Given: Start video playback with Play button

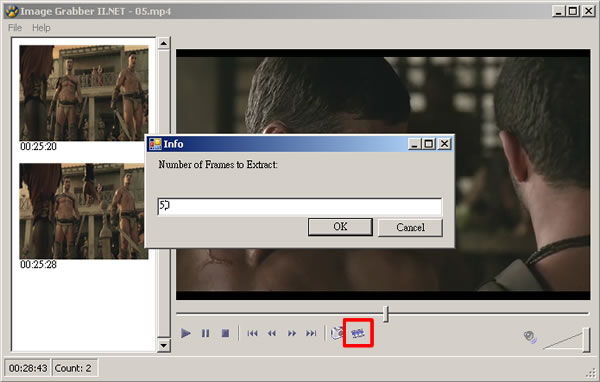Looking at the screenshot, I should 186,333.
